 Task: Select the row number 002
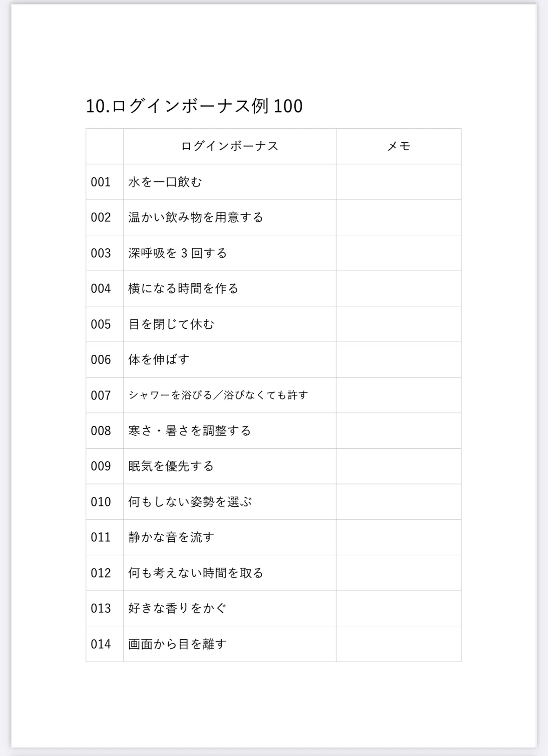[101, 218]
